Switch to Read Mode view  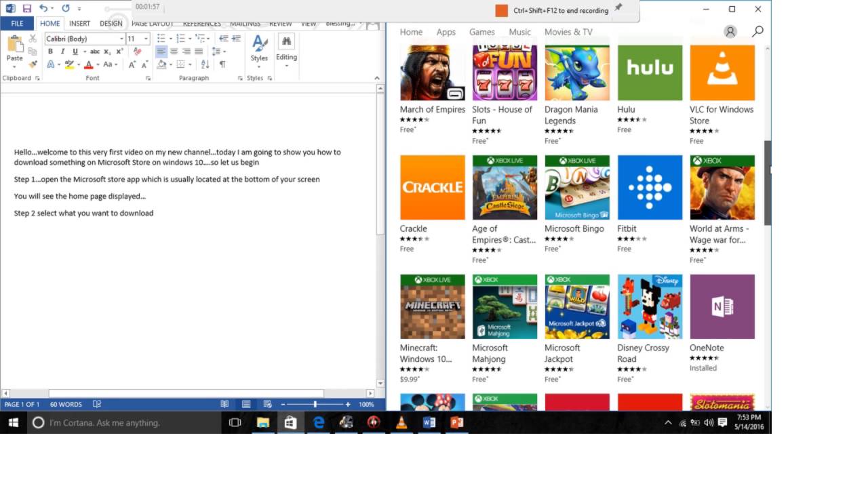pyautogui.click(x=224, y=404)
